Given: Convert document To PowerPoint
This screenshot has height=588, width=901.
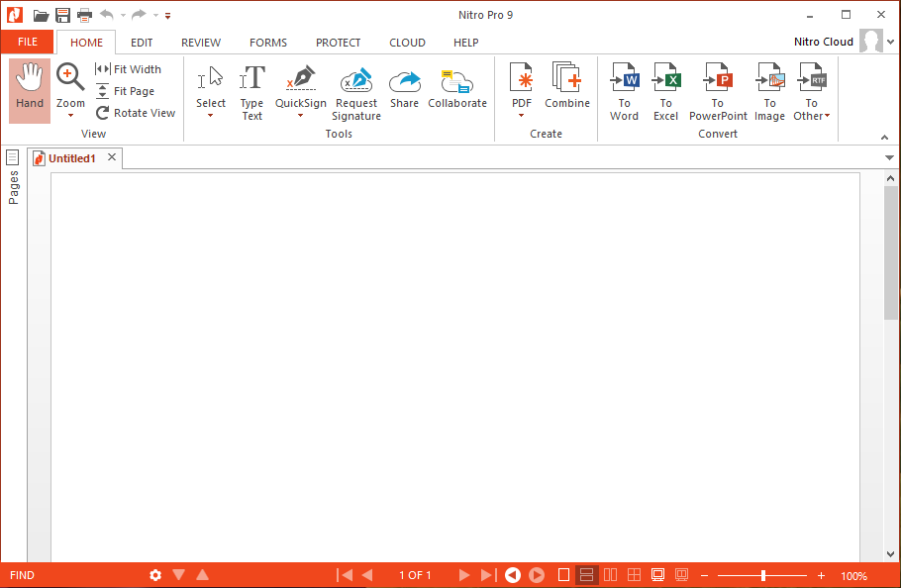Looking at the screenshot, I should (718, 92).
